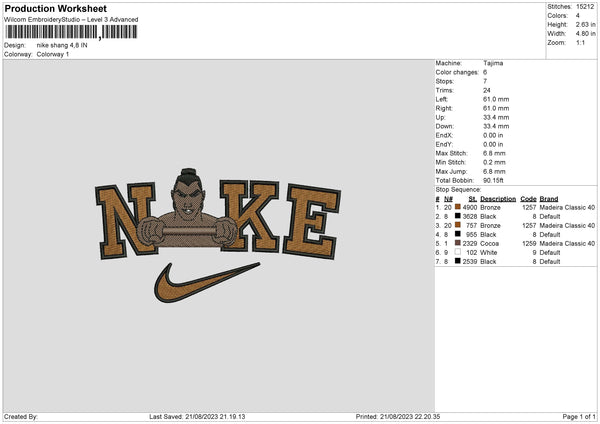Click the Machine value Tajima
Screen dimensions: 600x424
(493, 63)
